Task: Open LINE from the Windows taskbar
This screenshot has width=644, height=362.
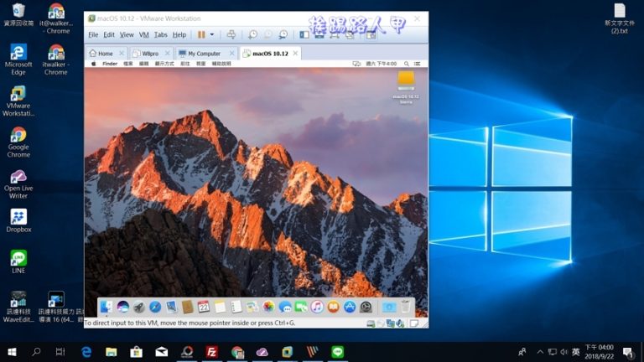Action: [x=338, y=352]
